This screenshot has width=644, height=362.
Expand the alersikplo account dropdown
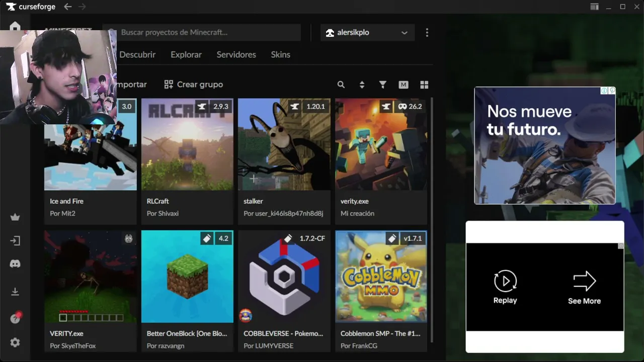[367, 33]
